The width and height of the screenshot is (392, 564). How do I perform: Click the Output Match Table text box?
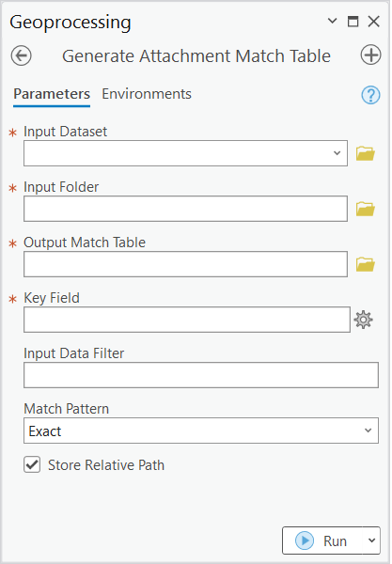[185, 264]
